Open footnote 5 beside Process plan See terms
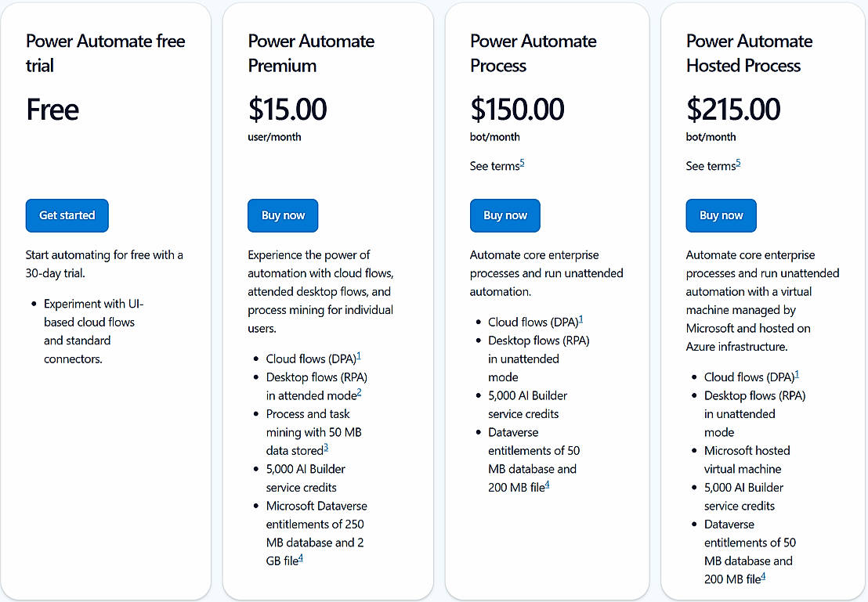Screen dimensions: 868x602 [522, 163]
